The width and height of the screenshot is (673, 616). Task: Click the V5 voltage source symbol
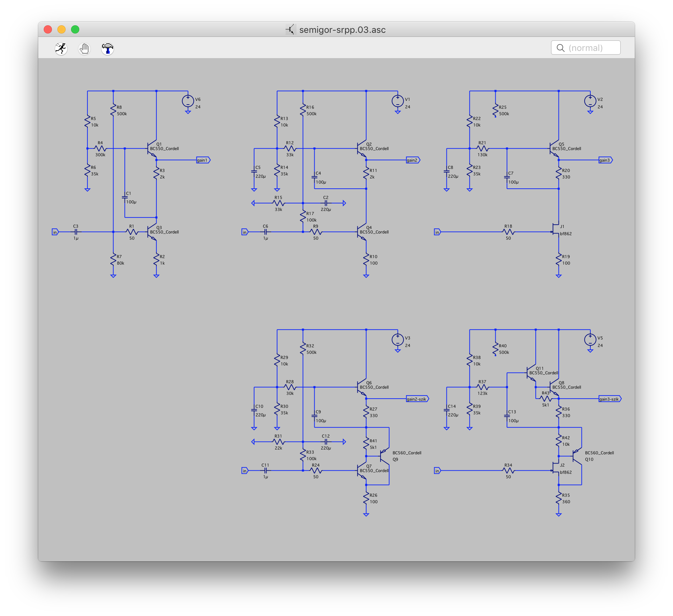590,340
